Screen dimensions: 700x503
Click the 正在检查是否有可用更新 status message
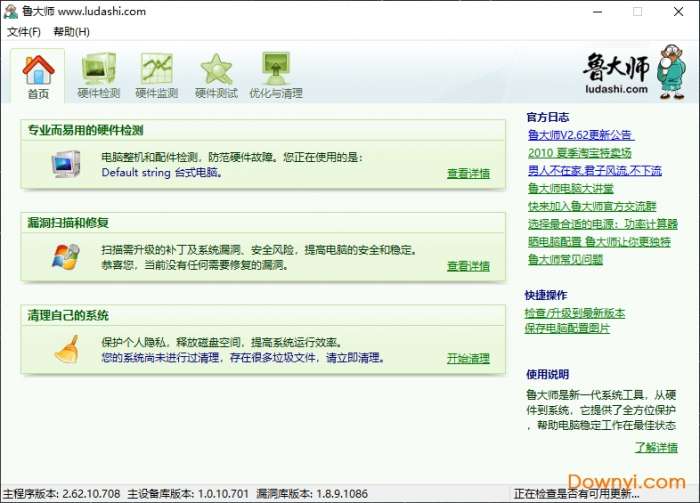(576, 494)
